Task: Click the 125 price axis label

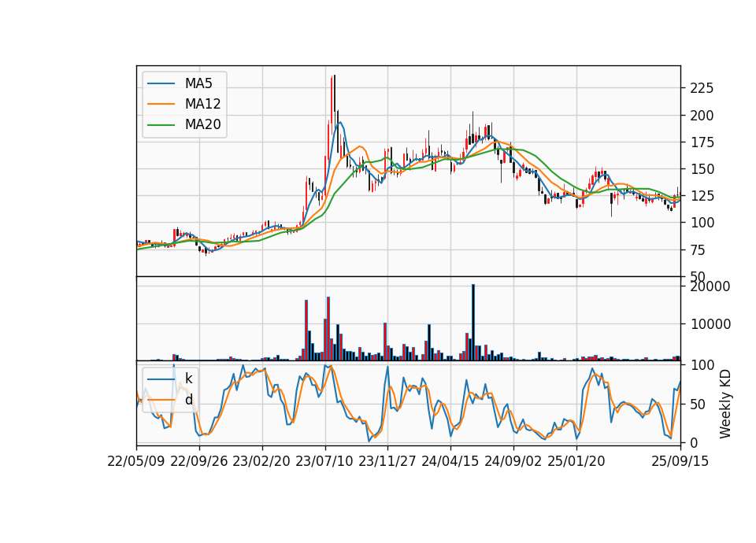Action: click(702, 196)
